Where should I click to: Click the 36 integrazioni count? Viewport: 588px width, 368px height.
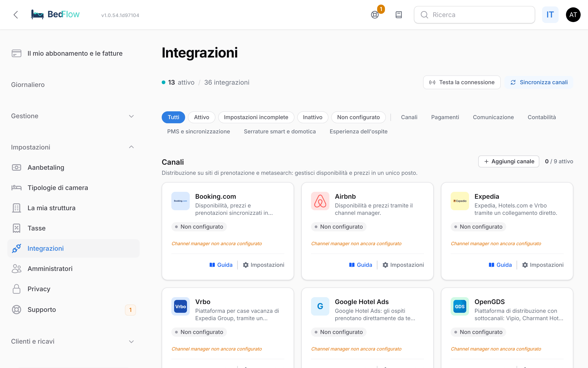[227, 82]
